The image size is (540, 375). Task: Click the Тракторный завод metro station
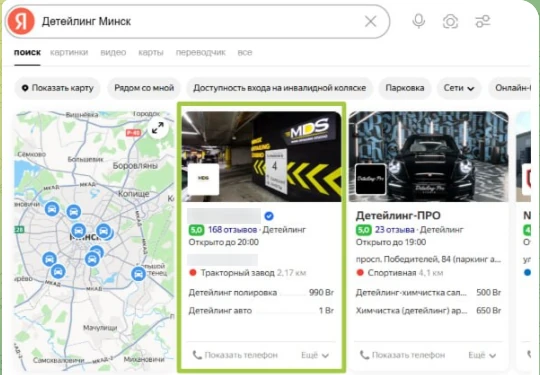tap(238, 273)
